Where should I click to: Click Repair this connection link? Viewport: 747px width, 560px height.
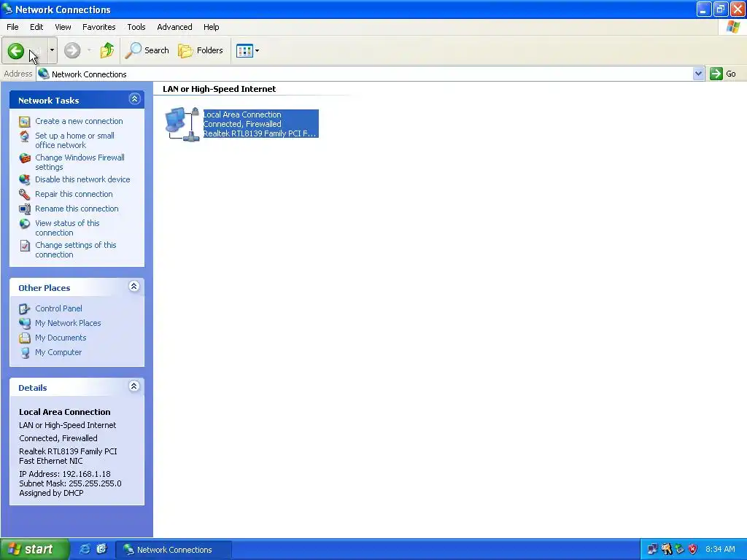click(74, 194)
